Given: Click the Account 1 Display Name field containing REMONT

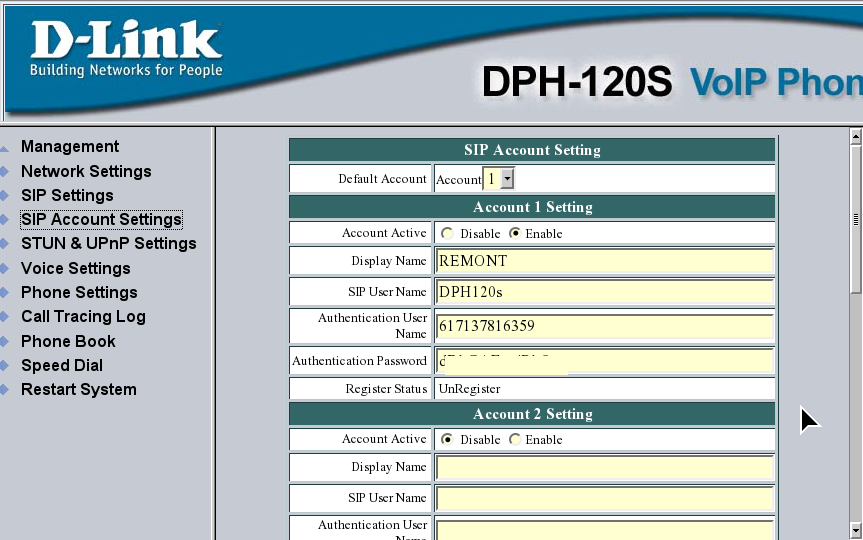Looking at the screenshot, I should [605, 261].
